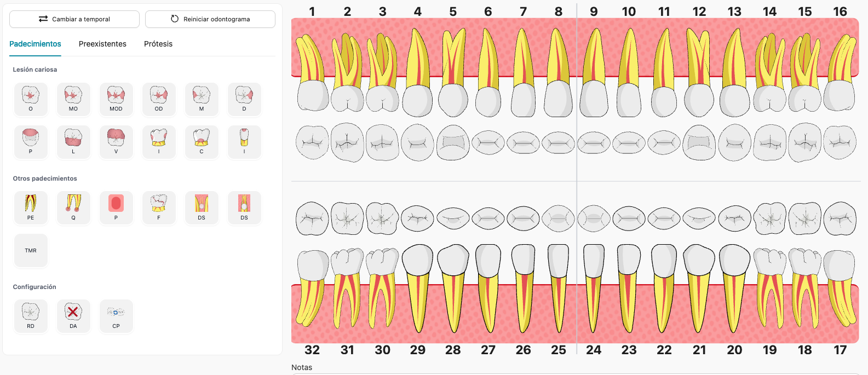This screenshot has height=375, width=868.
Task: Choose the OD caries lesion icon
Action: [159, 99]
